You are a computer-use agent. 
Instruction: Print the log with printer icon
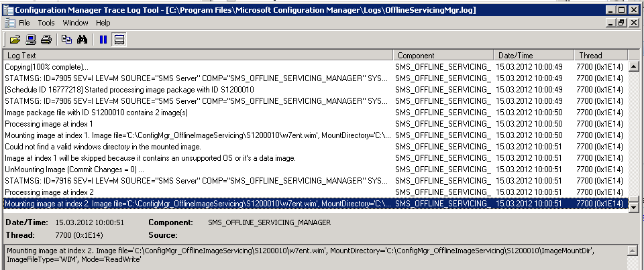coord(46,40)
